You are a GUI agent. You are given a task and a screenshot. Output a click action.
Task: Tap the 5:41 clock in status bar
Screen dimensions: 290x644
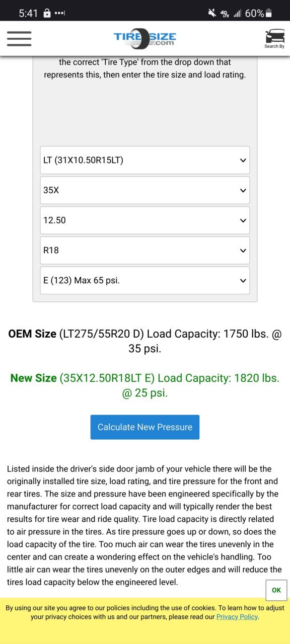coord(28,14)
